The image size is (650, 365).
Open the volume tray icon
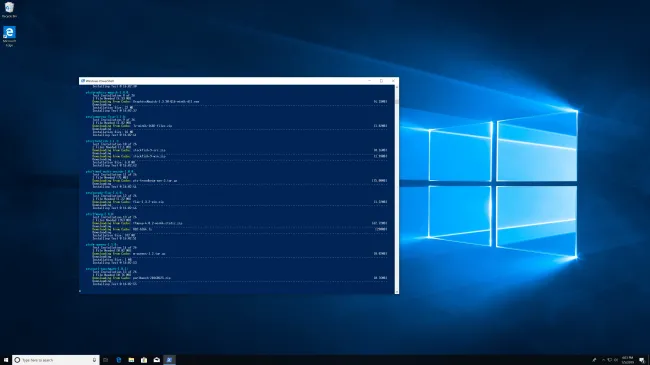tap(616, 360)
